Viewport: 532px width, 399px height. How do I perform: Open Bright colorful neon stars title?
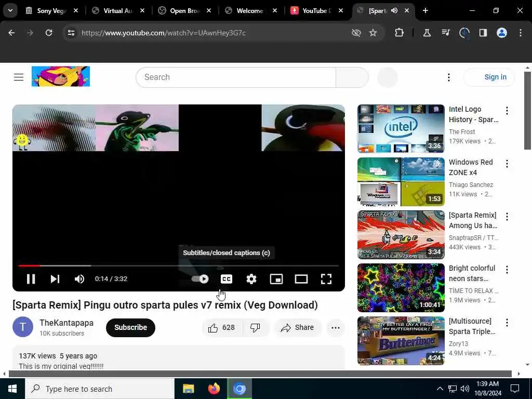coord(472,273)
